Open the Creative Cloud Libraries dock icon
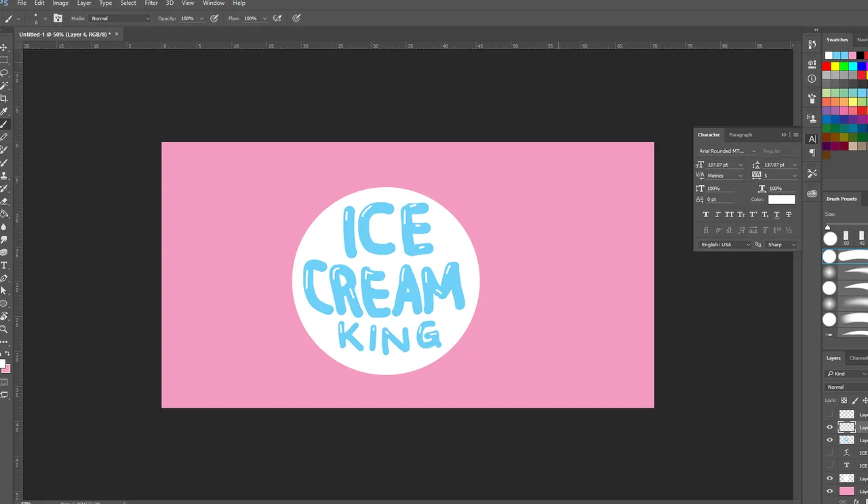The image size is (868, 504). [812, 193]
